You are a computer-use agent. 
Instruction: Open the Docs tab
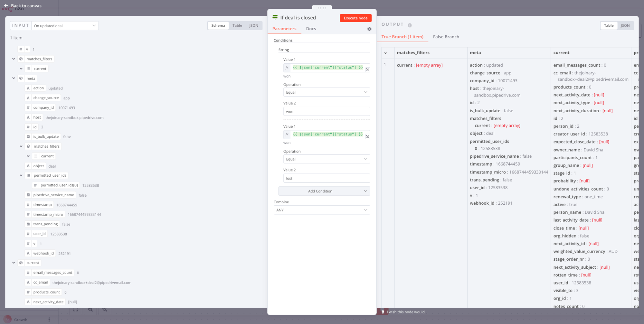coord(311,29)
